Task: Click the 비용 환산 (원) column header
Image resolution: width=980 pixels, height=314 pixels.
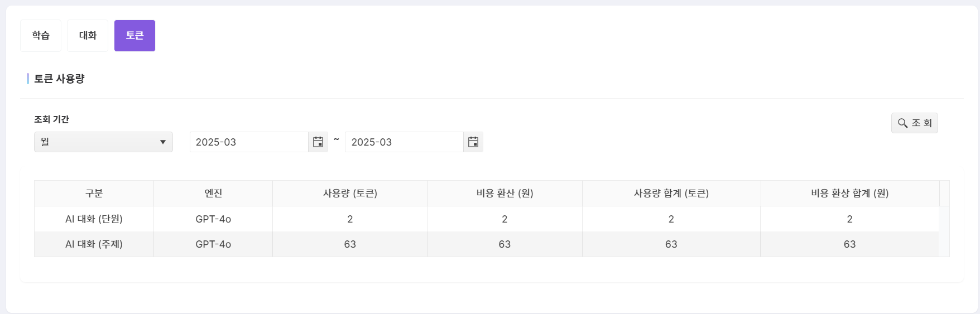Action: pyautogui.click(x=505, y=194)
